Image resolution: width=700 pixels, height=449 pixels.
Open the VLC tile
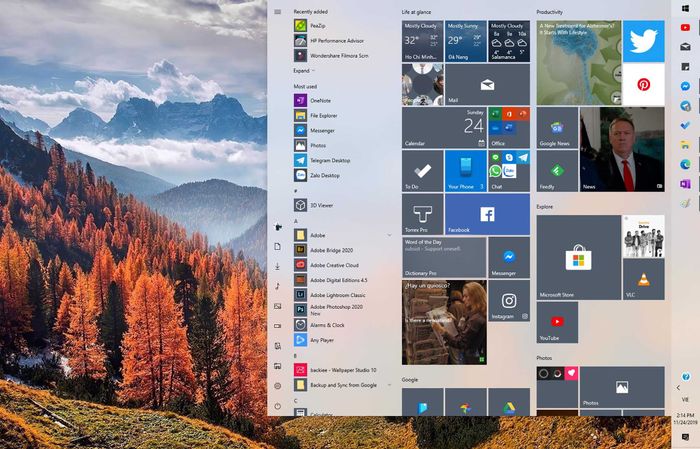(643, 279)
